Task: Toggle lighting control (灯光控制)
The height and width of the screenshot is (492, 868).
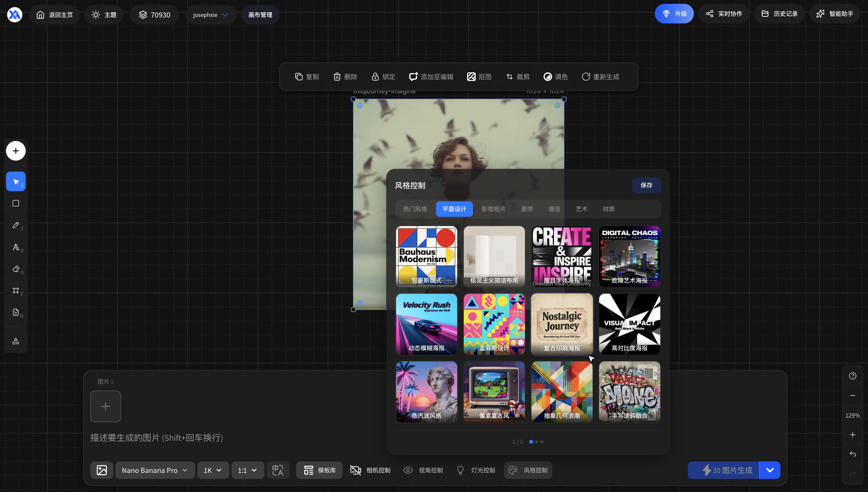Action: coord(475,470)
